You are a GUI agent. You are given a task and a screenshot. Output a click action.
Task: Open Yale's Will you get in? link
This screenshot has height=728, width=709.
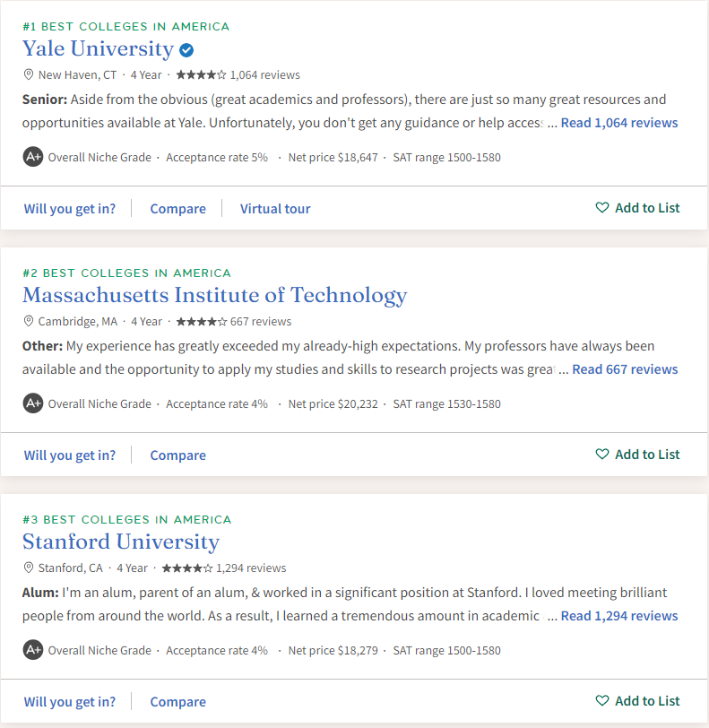(70, 209)
